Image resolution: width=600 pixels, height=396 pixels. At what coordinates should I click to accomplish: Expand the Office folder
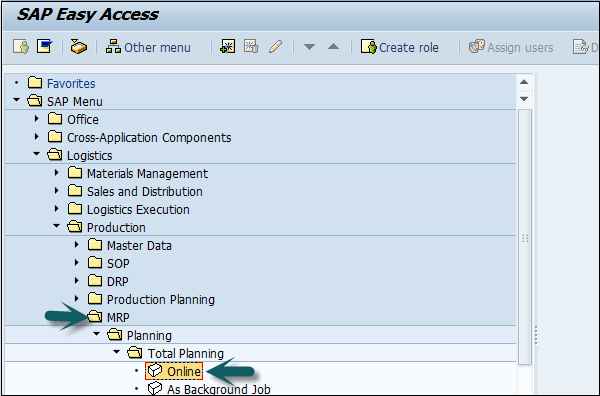point(37,119)
